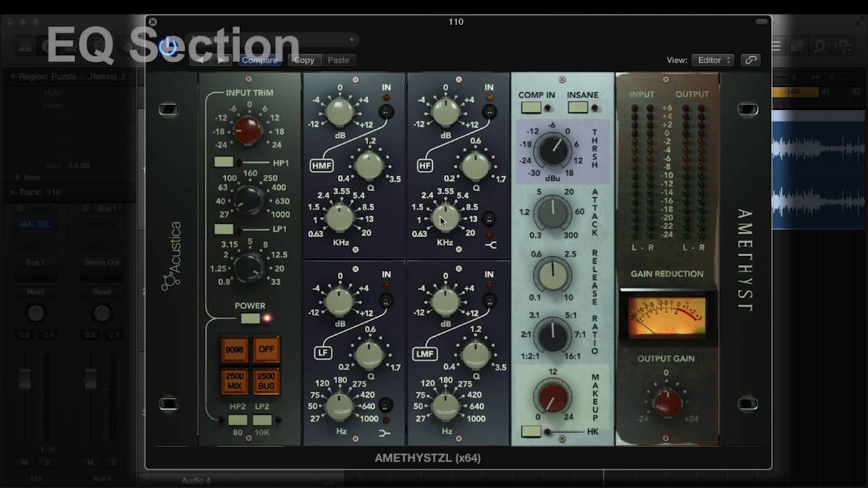Toggle the HK switch
The height and width of the screenshot is (488, 868).
click(x=531, y=432)
